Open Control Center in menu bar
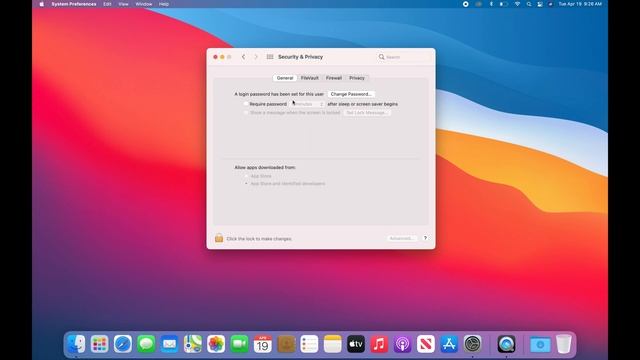This screenshot has width=640, height=360. (x=540, y=4)
